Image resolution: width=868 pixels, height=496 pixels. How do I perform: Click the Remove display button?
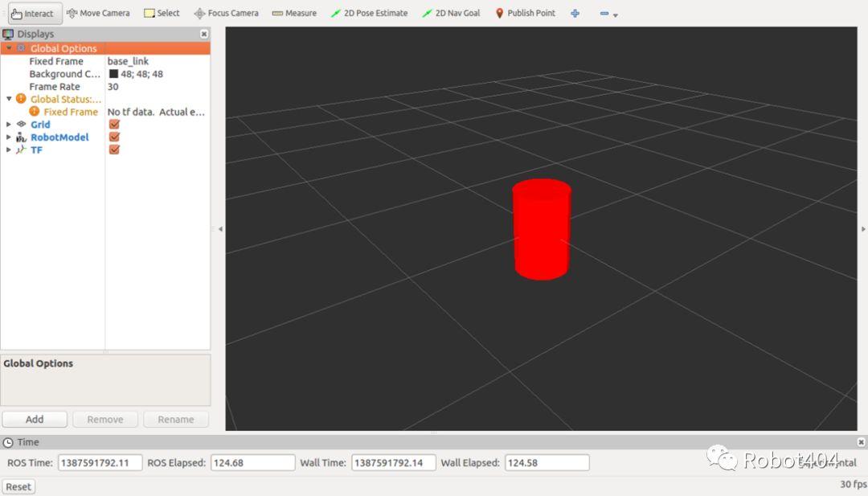click(x=105, y=420)
